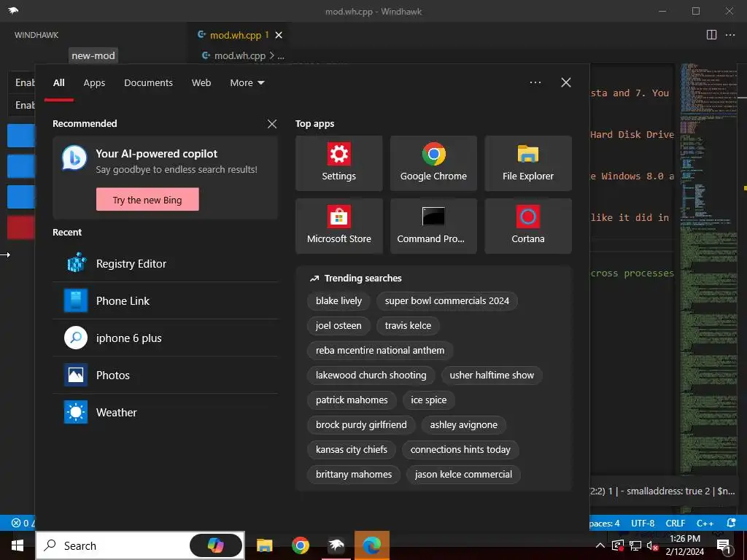Search brock purdy girlfriend

361,425
